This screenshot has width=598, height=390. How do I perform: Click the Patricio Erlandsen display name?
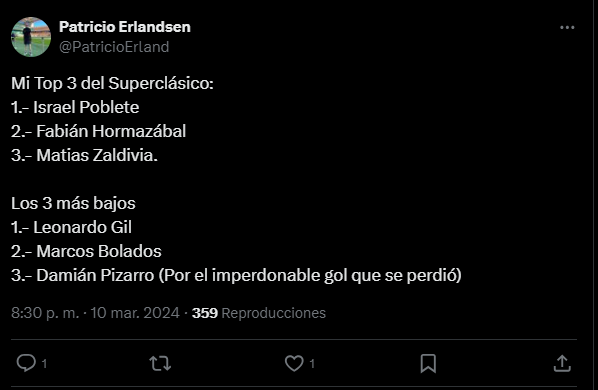pyautogui.click(x=125, y=27)
